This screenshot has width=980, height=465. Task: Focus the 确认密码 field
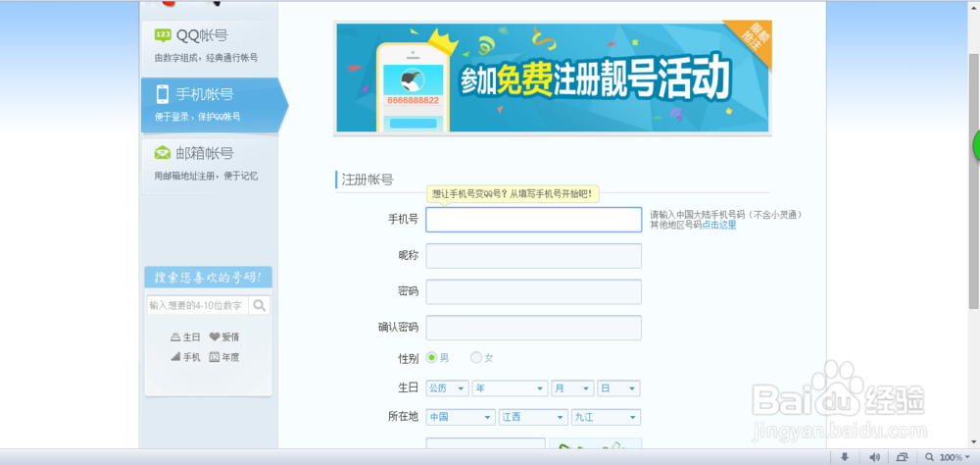[x=534, y=328]
